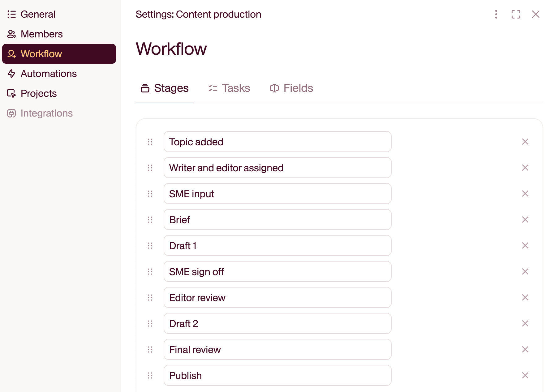Open the Fields tab
The image size is (550, 392).
[291, 88]
